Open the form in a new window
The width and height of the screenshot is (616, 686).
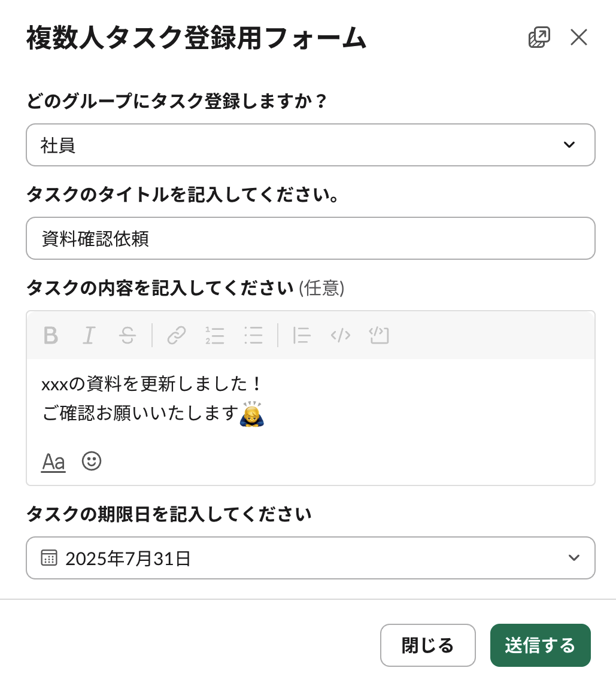539,38
